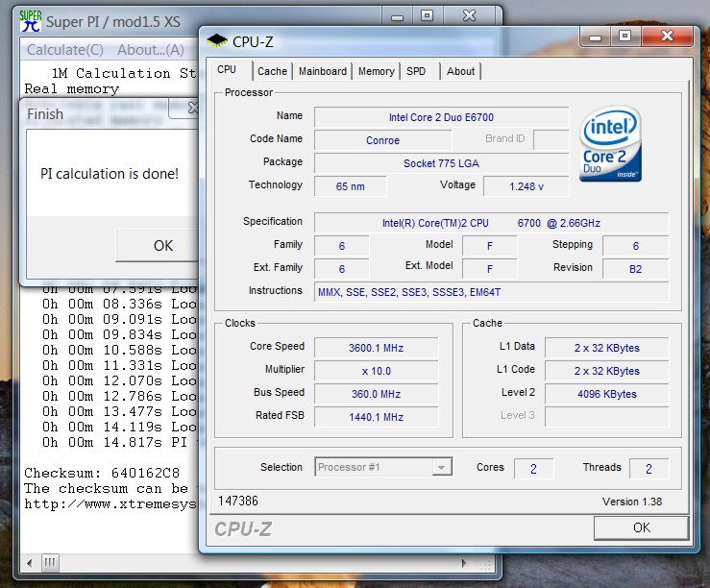Click the Threads value '2'

click(649, 469)
